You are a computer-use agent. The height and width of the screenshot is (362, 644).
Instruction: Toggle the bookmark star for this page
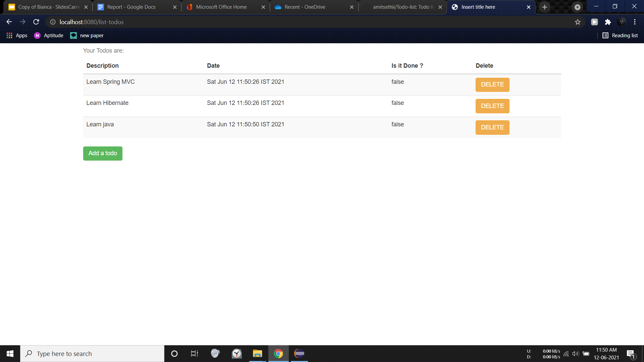pyautogui.click(x=578, y=22)
